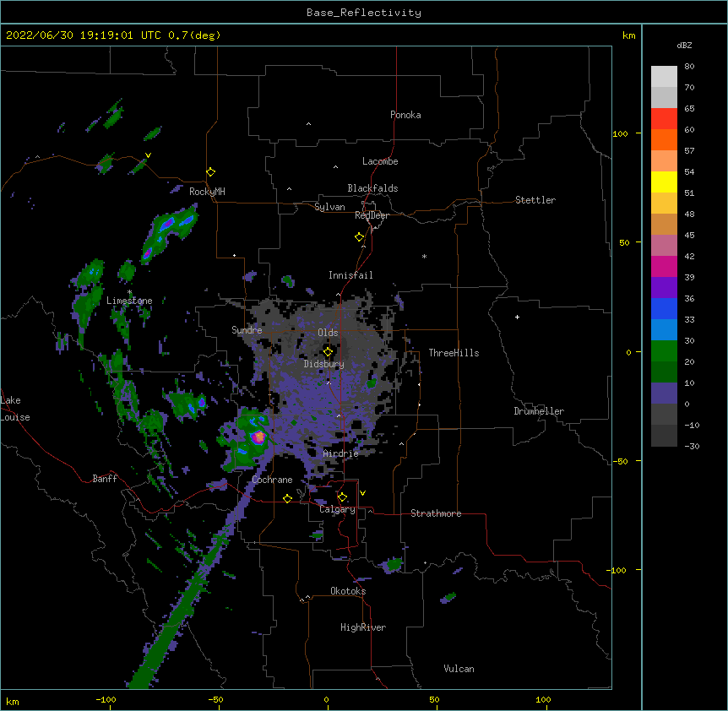
Task: Click the dBZ legend heading
Action: click(684, 45)
